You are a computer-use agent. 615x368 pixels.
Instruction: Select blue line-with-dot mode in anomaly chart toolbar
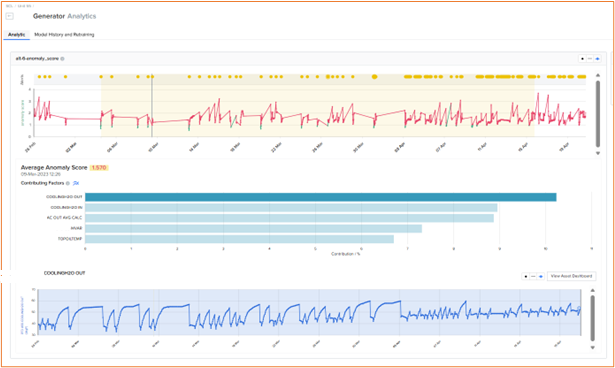pos(597,58)
